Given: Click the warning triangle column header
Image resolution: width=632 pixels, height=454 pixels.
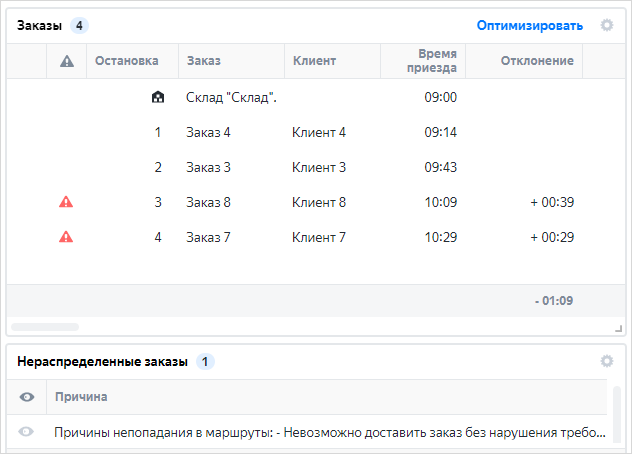Looking at the screenshot, I should pos(67,61).
